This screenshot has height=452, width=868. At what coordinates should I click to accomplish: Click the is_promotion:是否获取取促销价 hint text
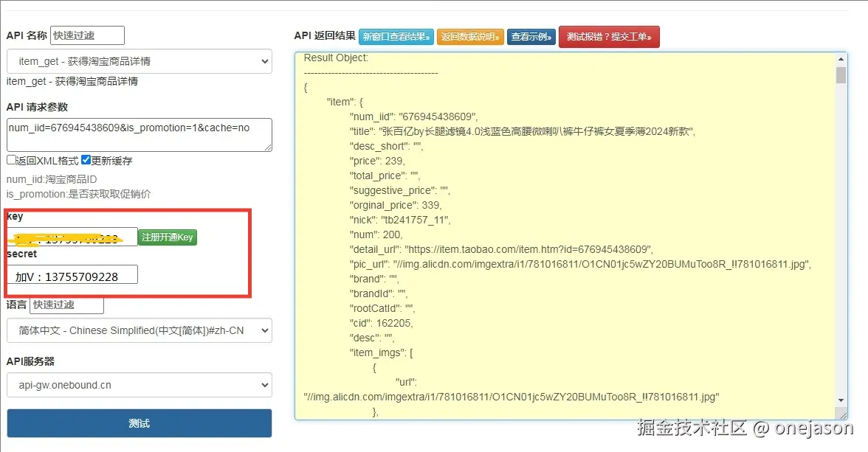click(x=78, y=194)
